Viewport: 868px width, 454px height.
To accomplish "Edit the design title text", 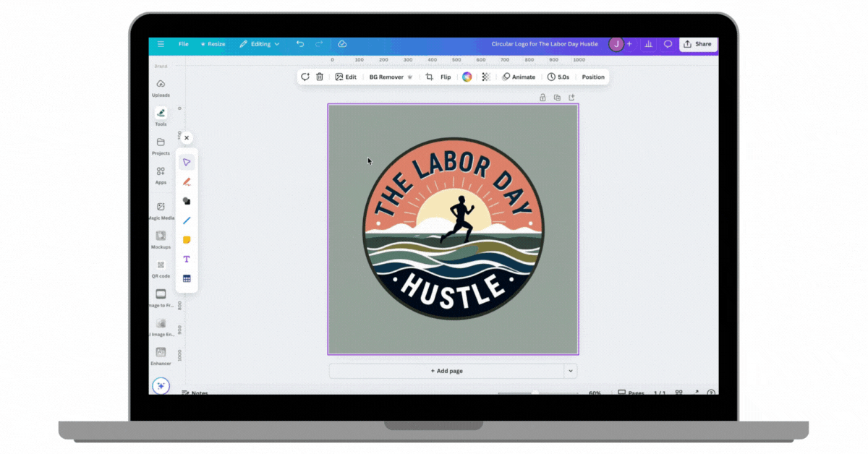I will [x=545, y=44].
